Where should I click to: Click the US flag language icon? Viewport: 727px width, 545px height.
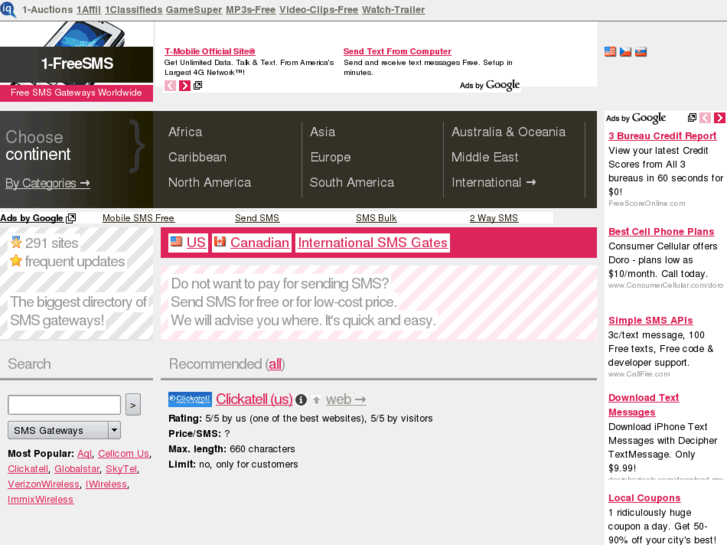610,51
